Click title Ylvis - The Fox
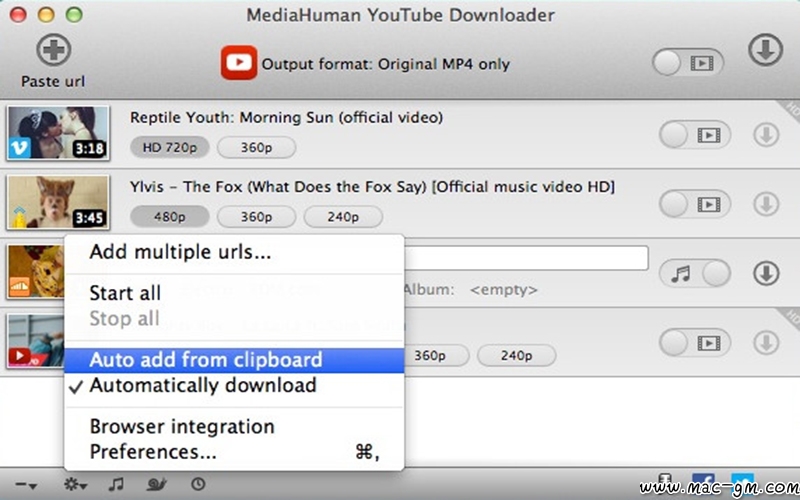This screenshot has width=800, height=500. 372,187
